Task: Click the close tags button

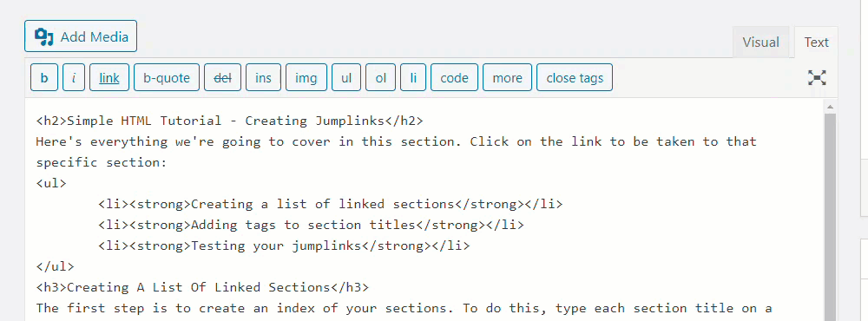Action: coord(575,77)
